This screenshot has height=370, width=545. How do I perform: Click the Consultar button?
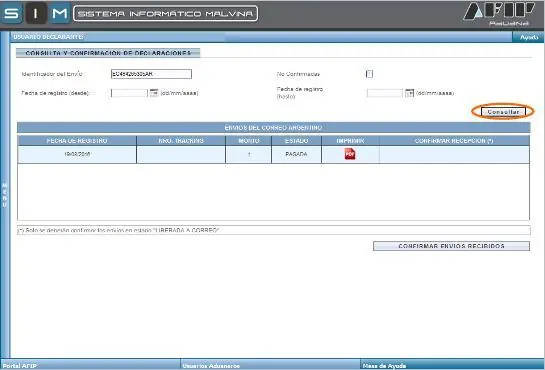coord(503,112)
